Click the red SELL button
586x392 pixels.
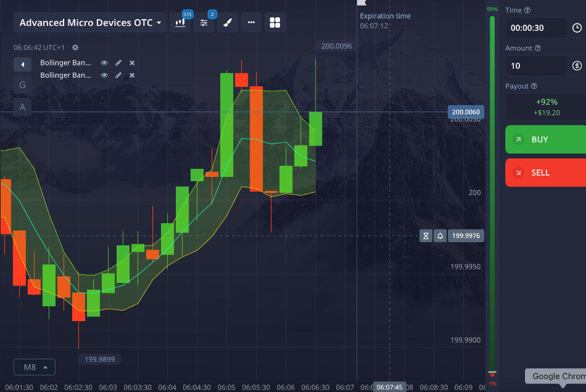546,173
